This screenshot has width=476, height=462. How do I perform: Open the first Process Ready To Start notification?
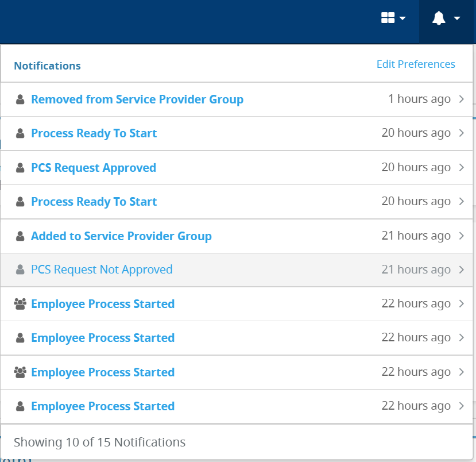coord(94,133)
